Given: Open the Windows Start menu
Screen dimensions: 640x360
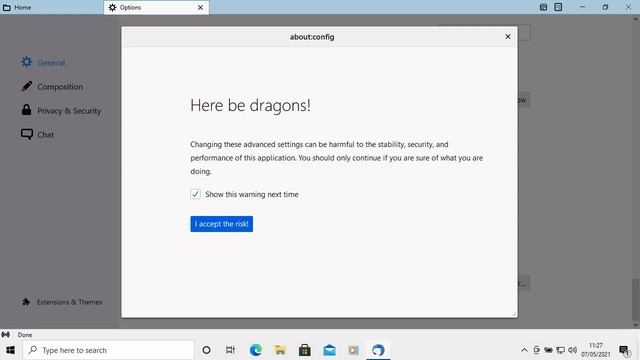Looking at the screenshot, I should 11,350.
